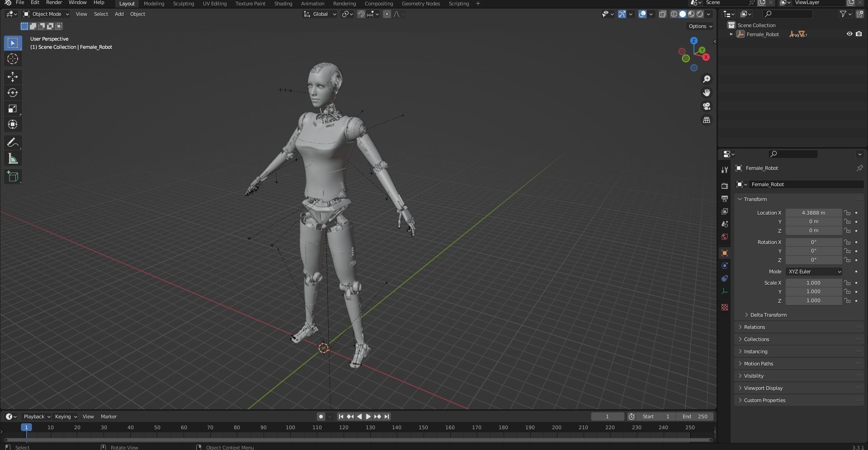This screenshot has height=450, width=868.
Task: Open the Render properties tab
Action: [x=725, y=186]
